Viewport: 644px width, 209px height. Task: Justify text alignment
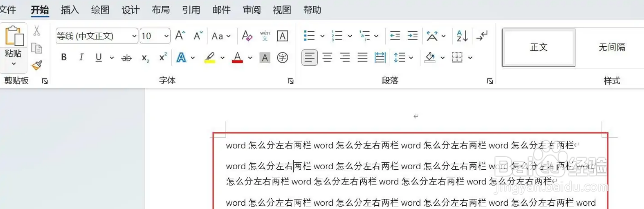362,57
